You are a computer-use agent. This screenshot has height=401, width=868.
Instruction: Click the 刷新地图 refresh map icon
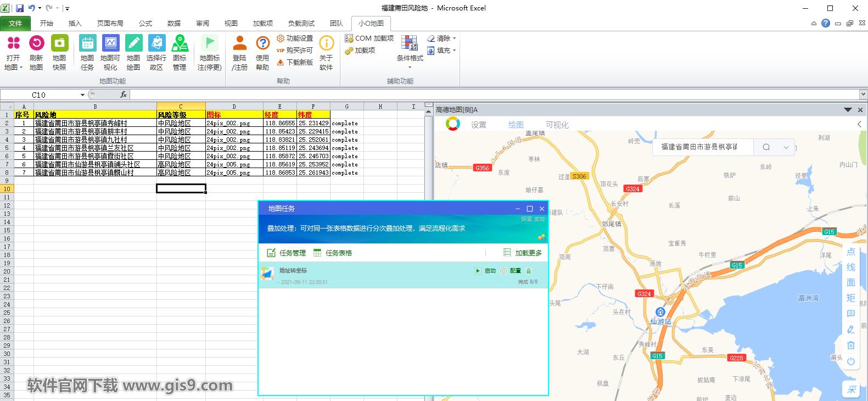tap(36, 43)
